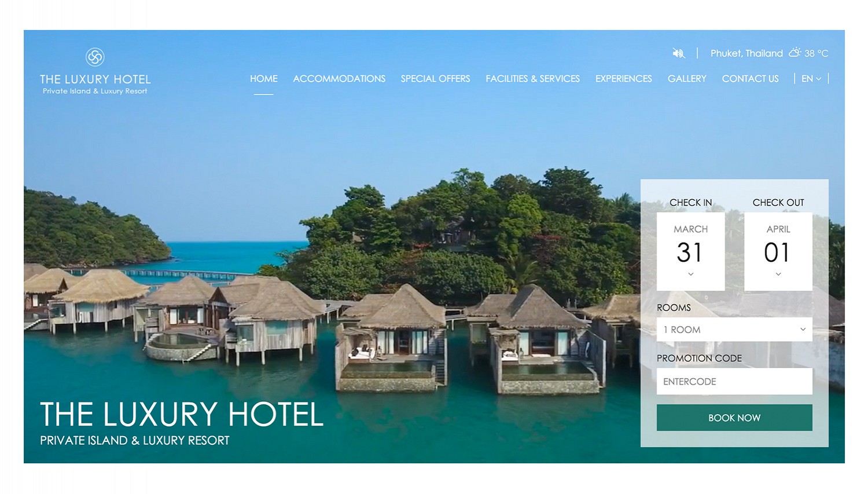Open the 1 ROOM dropdown
Viewport: 868px width, 494px height.
tap(734, 330)
